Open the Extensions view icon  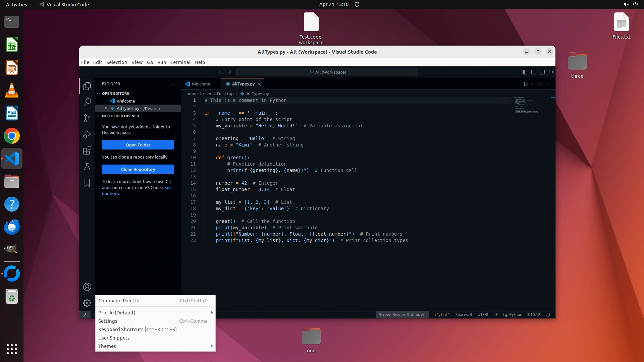(87, 150)
